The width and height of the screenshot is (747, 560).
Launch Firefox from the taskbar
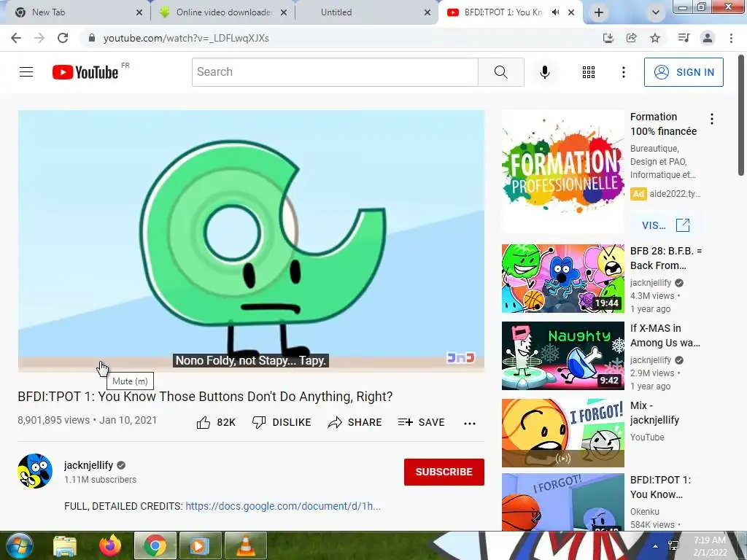pos(110,545)
